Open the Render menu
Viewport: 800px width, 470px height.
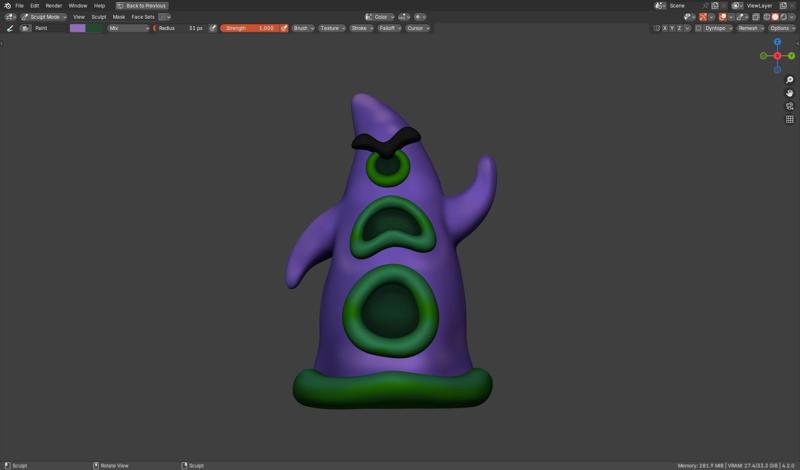click(54, 6)
